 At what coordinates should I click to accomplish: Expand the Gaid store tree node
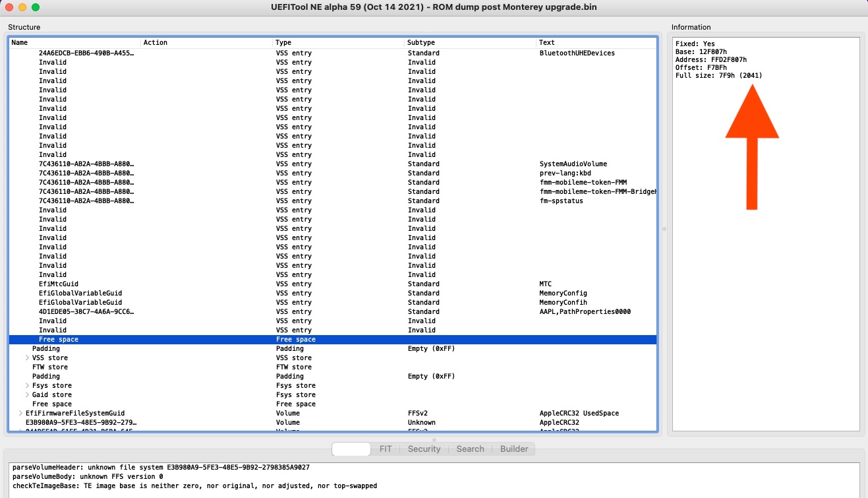28,394
